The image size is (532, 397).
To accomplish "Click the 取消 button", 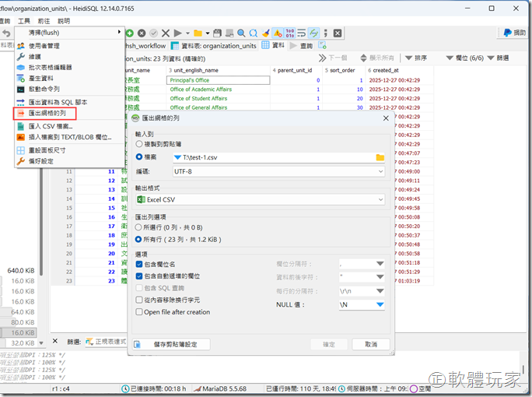I will point(371,344).
